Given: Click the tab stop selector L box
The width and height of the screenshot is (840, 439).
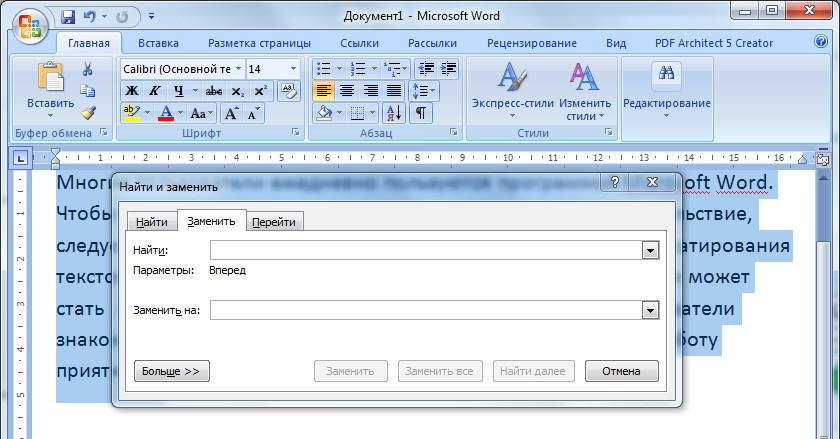Looking at the screenshot, I should [20, 158].
